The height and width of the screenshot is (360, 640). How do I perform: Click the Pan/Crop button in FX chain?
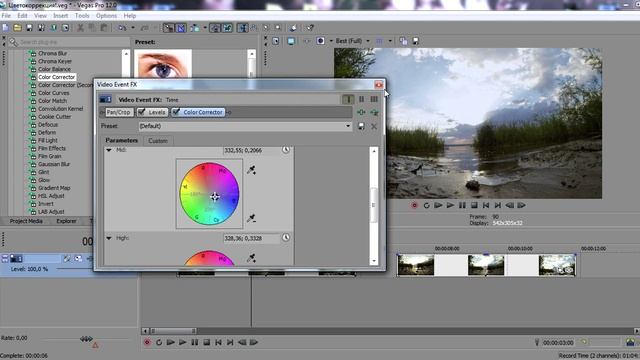coord(119,112)
